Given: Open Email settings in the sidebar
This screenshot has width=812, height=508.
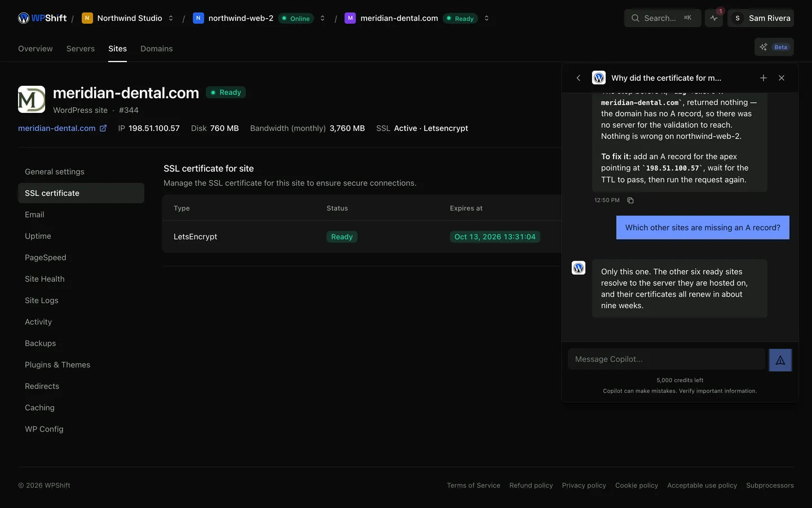Looking at the screenshot, I should [81, 214].
